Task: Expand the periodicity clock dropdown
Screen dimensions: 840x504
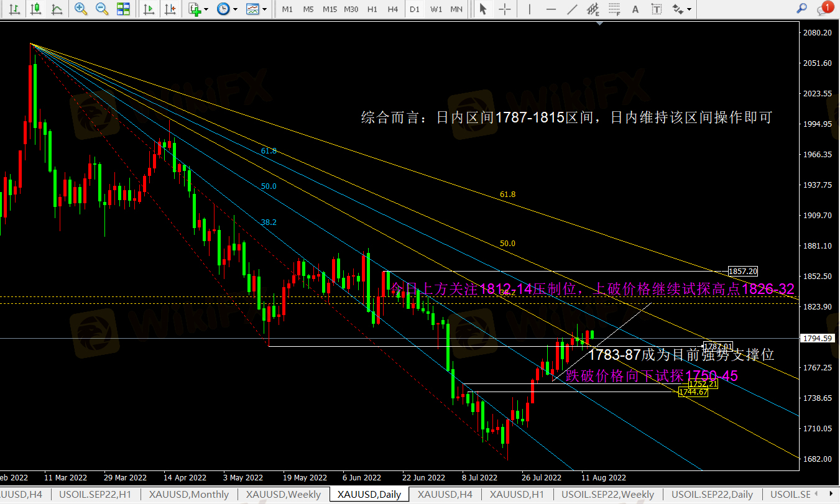Action: (x=227, y=9)
